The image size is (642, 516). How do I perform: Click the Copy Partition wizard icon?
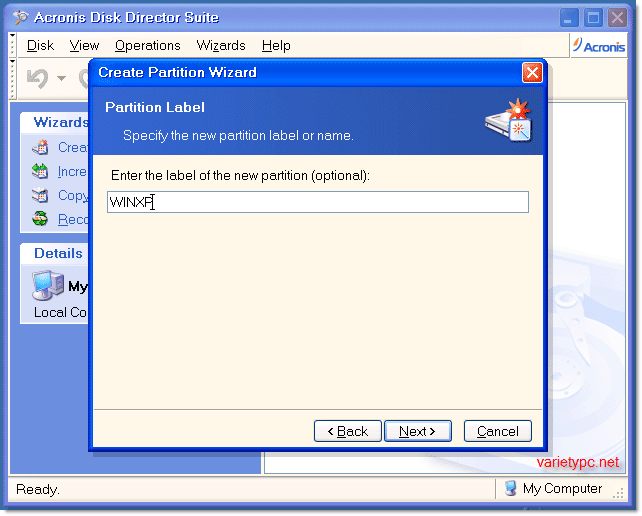[x=40, y=195]
